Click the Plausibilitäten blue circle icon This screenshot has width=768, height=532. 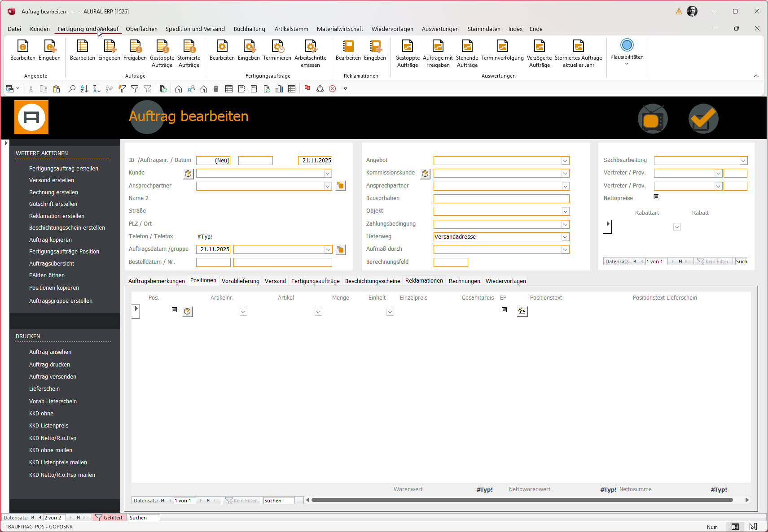coord(627,45)
